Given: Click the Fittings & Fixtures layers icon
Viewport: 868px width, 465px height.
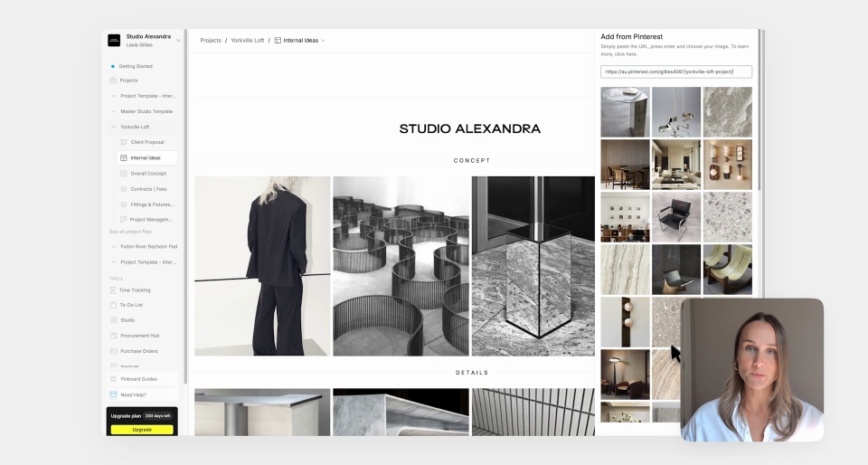Looking at the screenshot, I should click(124, 204).
